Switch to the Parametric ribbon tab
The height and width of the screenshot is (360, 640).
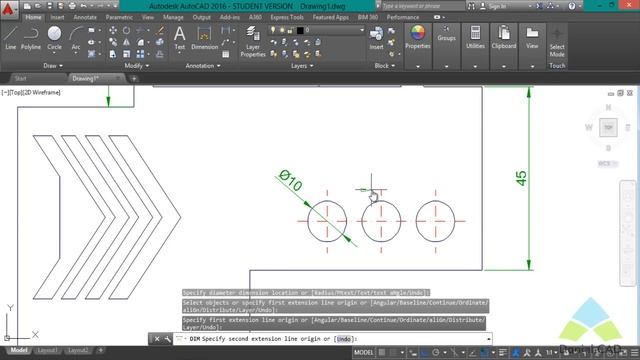coord(119,18)
